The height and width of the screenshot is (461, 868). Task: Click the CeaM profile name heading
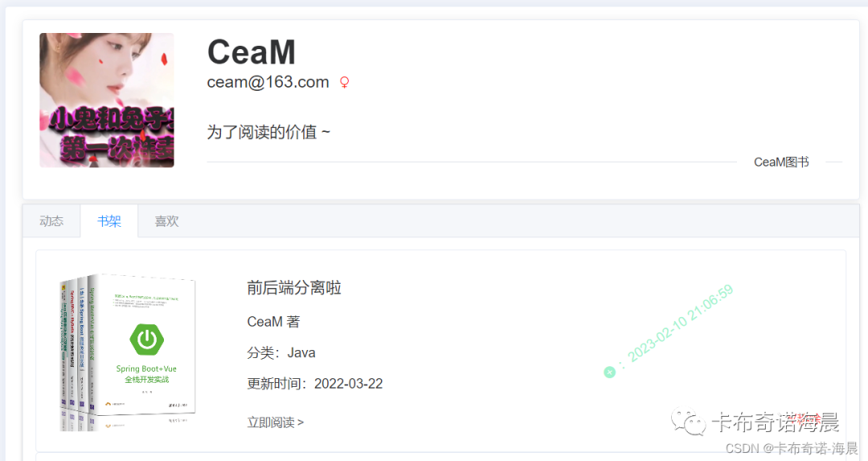point(252,52)
